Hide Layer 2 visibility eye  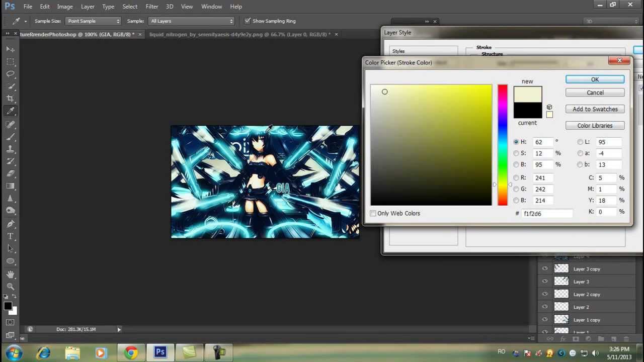(x=545, y=307)
